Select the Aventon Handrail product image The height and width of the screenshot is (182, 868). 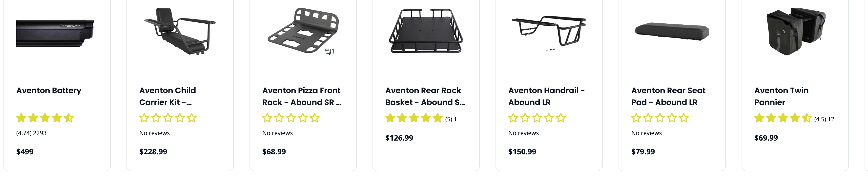(549, 31)
